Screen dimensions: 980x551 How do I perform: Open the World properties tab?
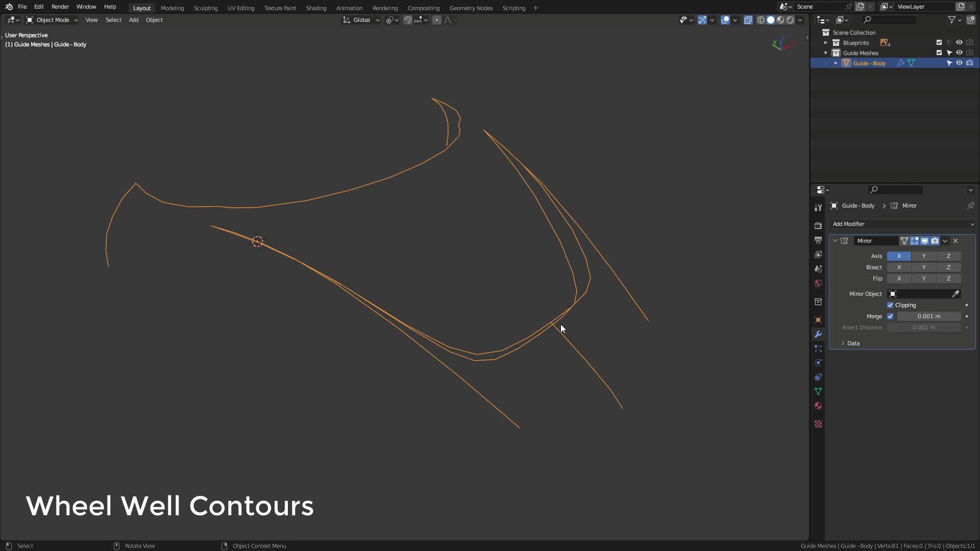pyautogui.click(x=818, y=283)
